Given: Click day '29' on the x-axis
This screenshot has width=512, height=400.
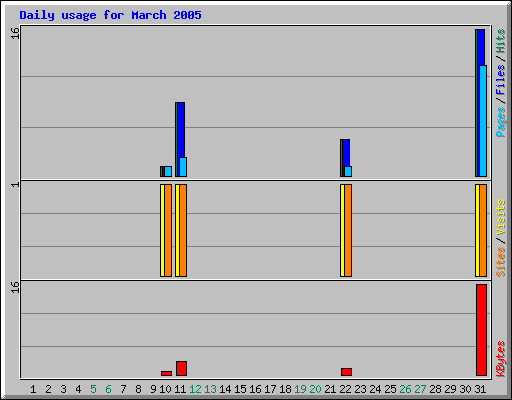Looking at the screenshot, I should point(450,389).
